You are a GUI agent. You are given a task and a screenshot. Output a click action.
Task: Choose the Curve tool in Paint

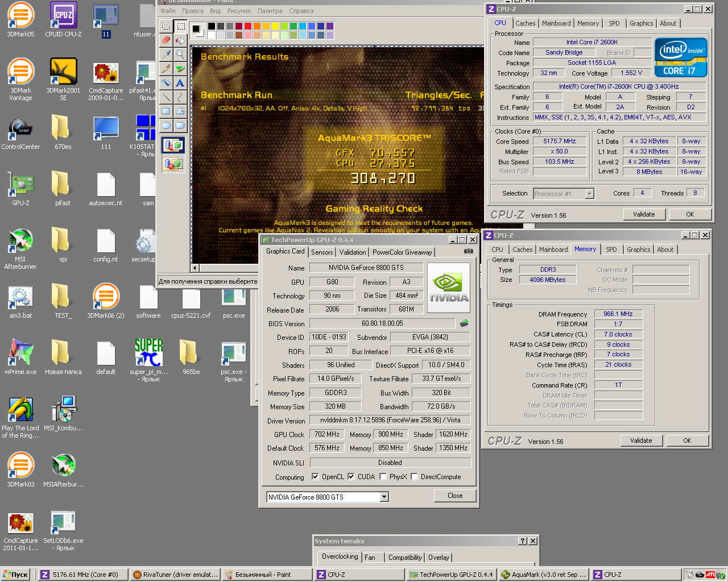tap(180, 97)
